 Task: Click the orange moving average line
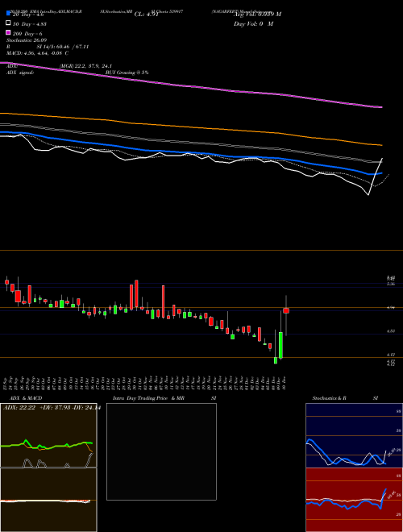pos(190,127)
